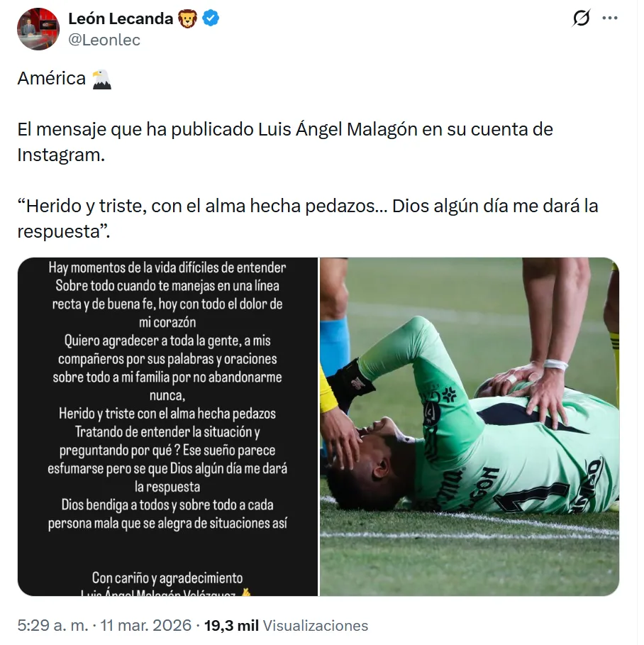644x645 pixels.
Task: Click the word América in the tweet
Action: [51, 78]
